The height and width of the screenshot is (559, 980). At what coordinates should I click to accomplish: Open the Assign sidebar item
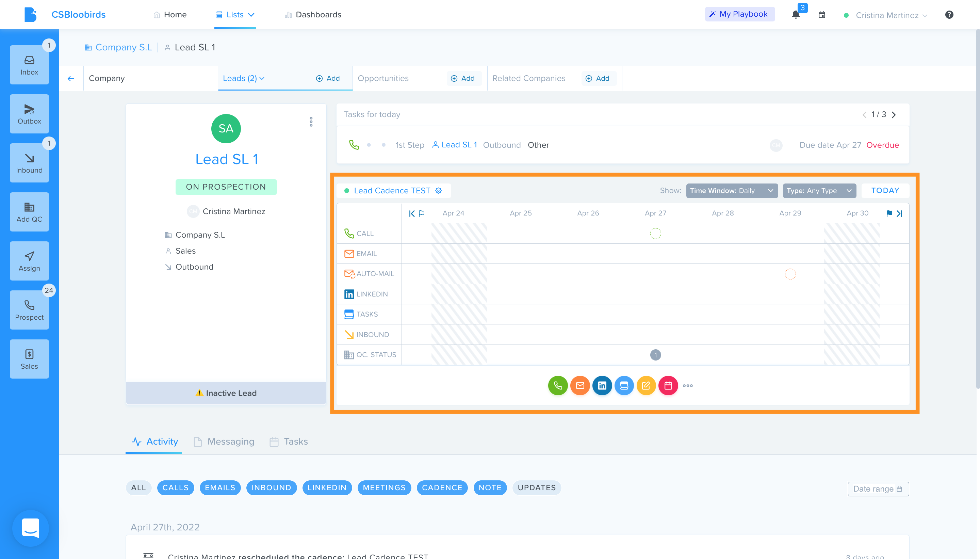29,261
